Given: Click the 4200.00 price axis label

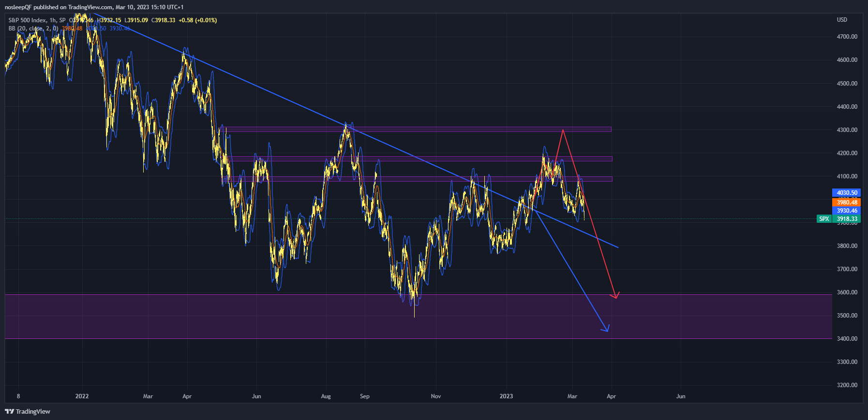Looking at the screenshot, I should tap(847, 153).
